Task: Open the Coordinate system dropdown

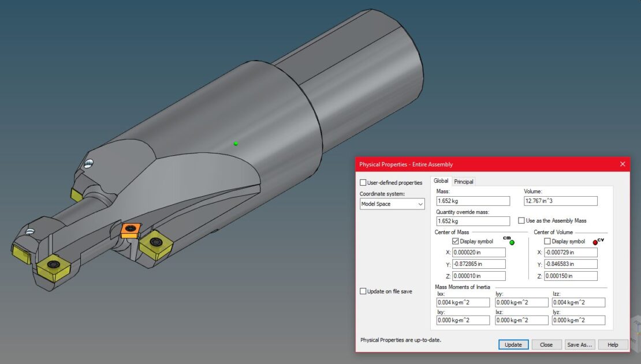Action: click(x=421, y=204)
